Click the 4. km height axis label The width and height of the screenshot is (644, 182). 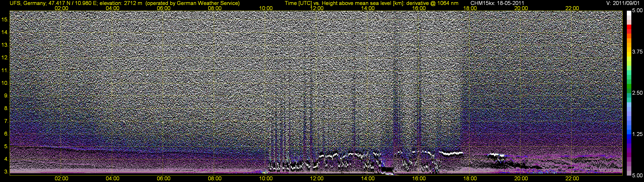coord(6,159)
